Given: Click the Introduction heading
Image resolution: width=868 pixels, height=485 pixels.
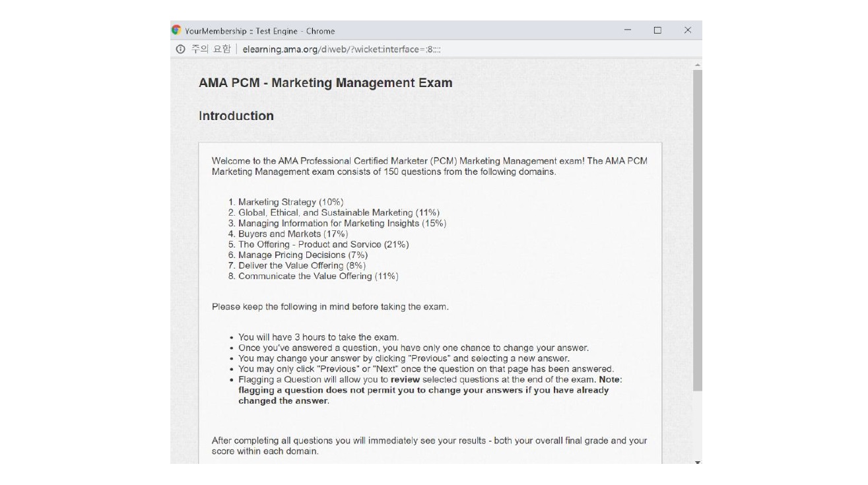Looking at the screenshot, I should (x=236, y=116).
